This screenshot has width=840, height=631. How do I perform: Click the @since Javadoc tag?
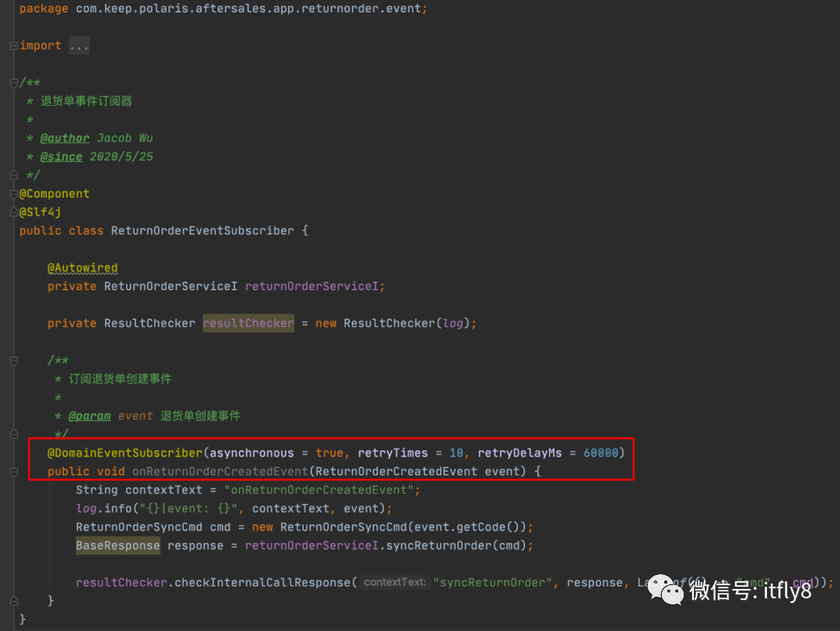pyautogui.click(x=61, y=157)
